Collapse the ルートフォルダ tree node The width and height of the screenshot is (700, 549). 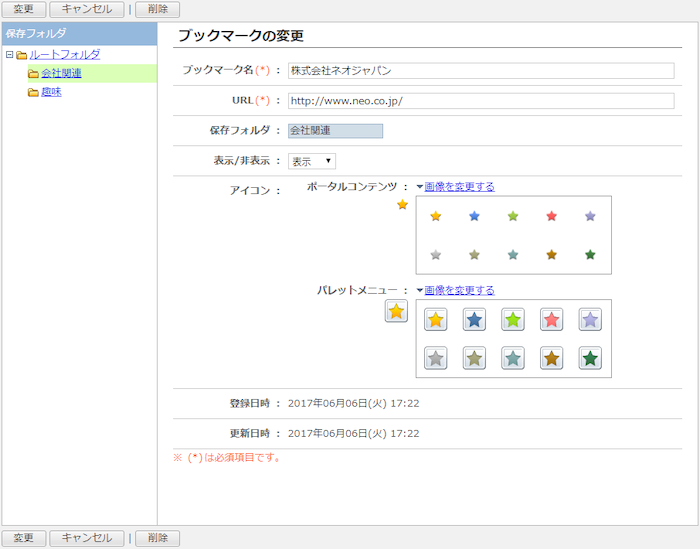coord(9,55)
